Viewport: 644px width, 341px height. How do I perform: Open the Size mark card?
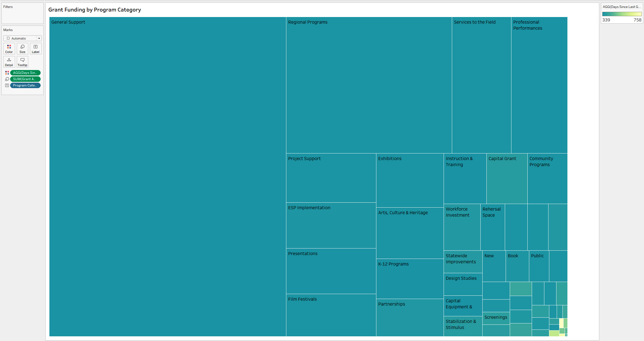pos(23,49)
